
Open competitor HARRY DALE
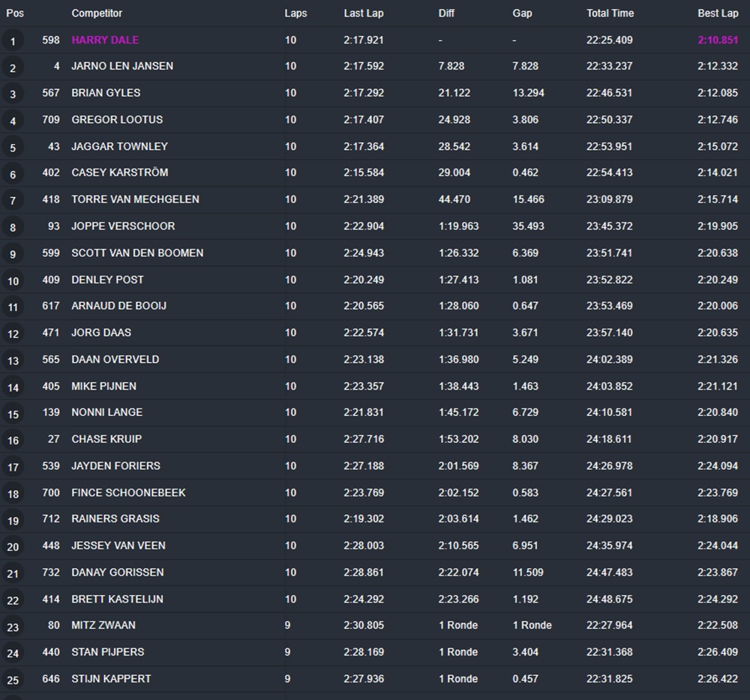click(105, 40)
